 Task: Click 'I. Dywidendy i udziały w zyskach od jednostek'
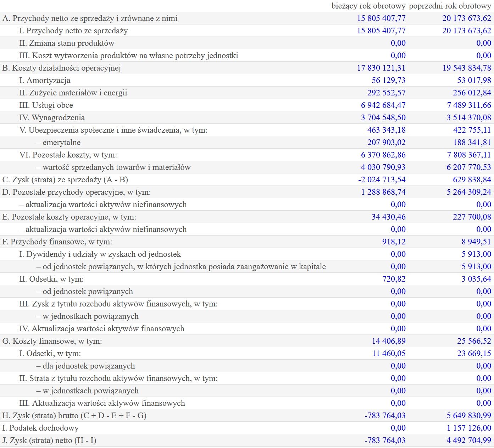pyautogui.click(x=100, y=254)
